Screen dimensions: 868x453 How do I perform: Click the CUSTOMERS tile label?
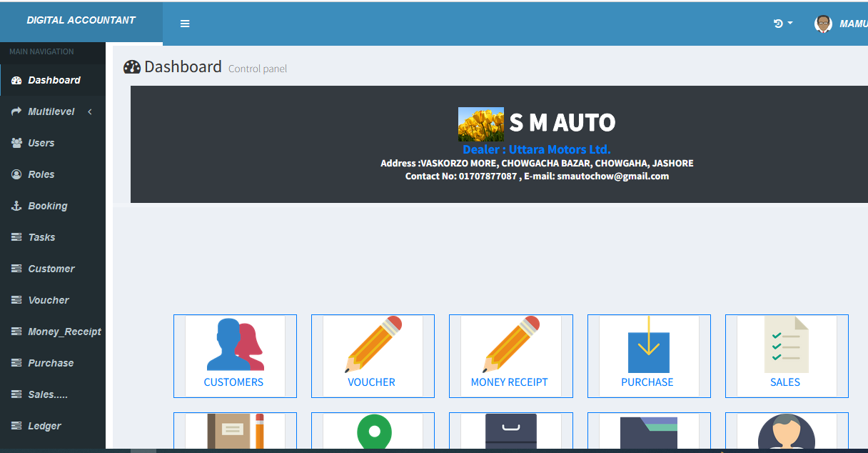[233, 382]
